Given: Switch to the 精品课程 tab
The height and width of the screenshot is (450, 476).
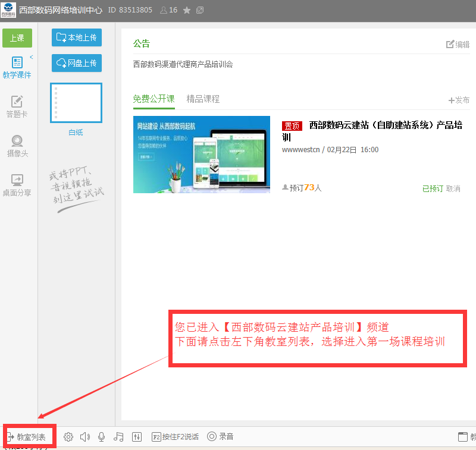Looking at the screenshot, I should click(203, 99).
